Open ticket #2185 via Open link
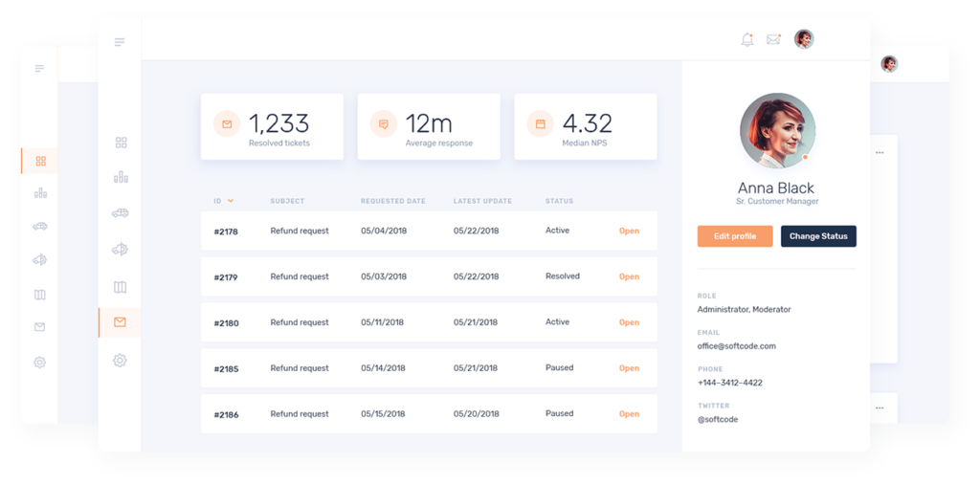The width and height of the screenshot is (980, 485). click(629, 368)
